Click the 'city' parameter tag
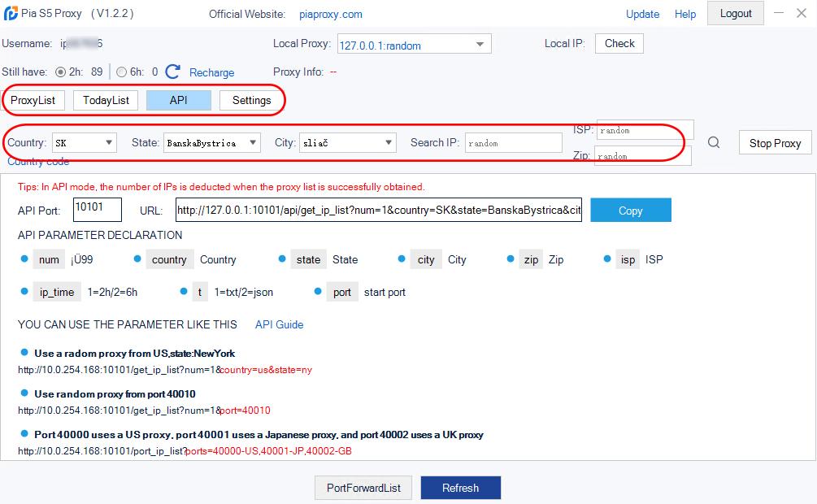817x504 pixels. point(426,259)
